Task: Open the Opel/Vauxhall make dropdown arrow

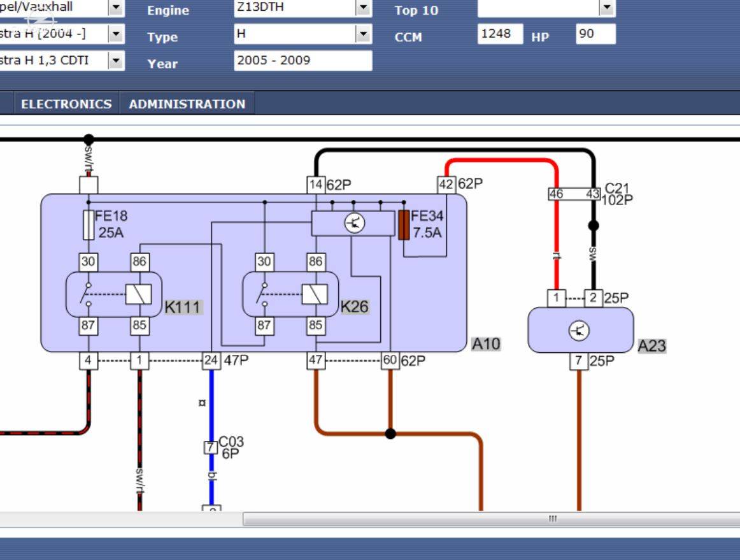Action: point(116,7)
